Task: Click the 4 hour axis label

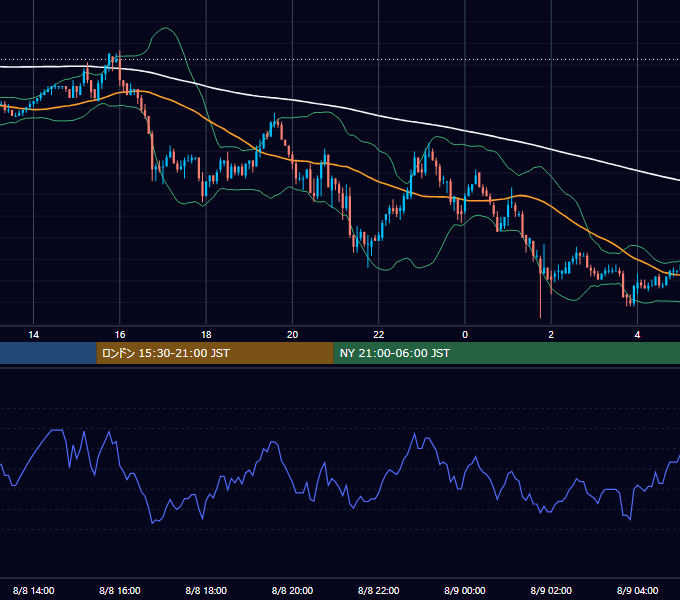Action: click(637, 335)
